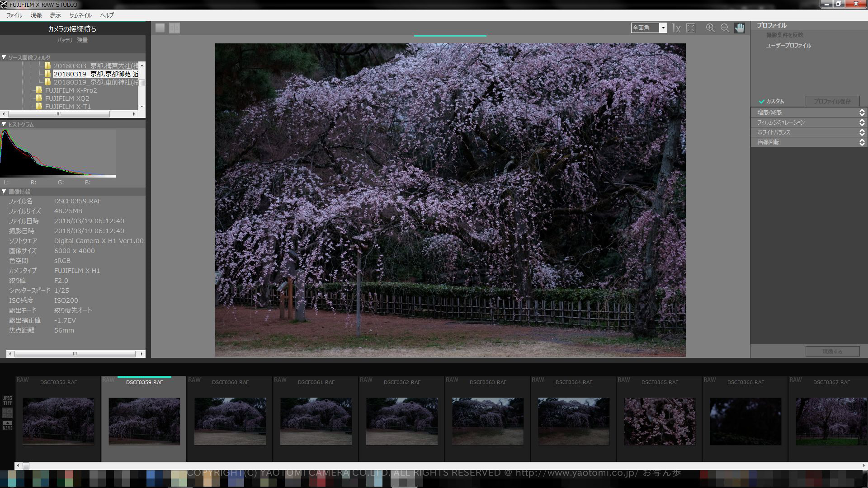Select thumbnail DSCF0366.RAF
The width and height of the screenshot is (868, 488).
pyautogui.click(x=745, y=418)
